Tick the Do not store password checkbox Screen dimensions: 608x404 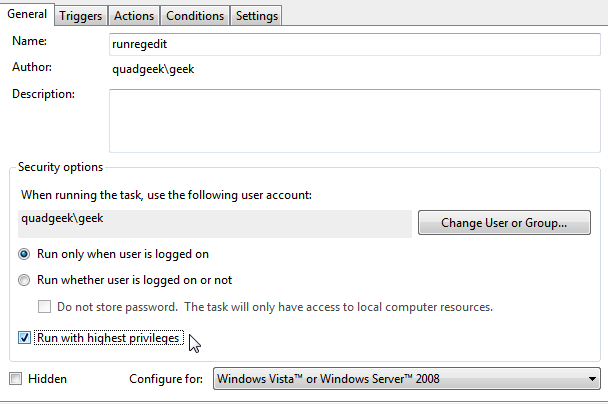[x=45, y=306]
